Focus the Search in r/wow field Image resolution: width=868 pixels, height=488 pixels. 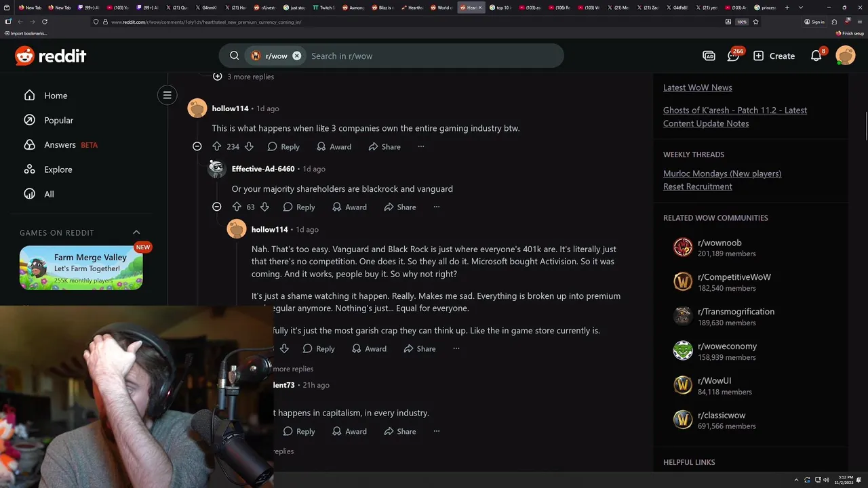coord(434,56)
